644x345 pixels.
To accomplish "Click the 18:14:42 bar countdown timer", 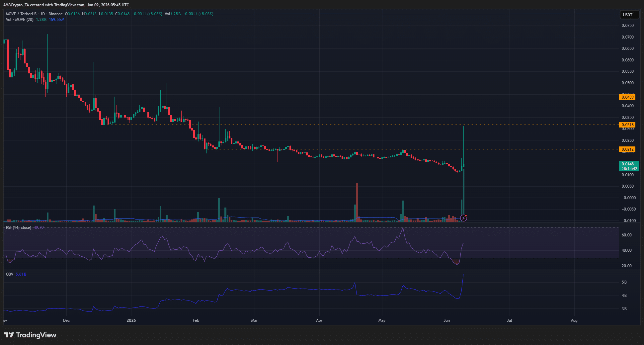I will [x=629, y=169].
